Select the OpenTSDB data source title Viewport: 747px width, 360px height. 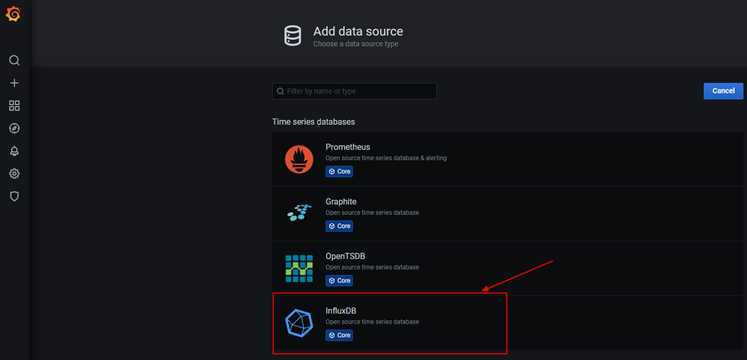click(345, 256)
